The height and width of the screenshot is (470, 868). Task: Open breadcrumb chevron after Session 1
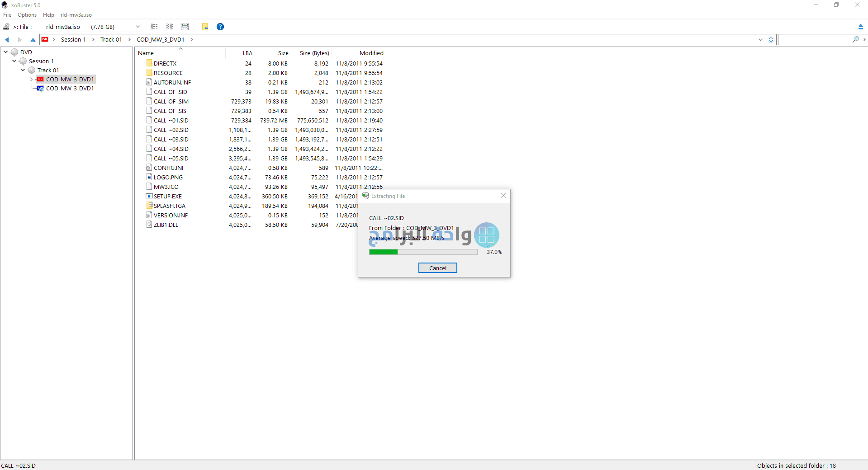coord(93,40)
